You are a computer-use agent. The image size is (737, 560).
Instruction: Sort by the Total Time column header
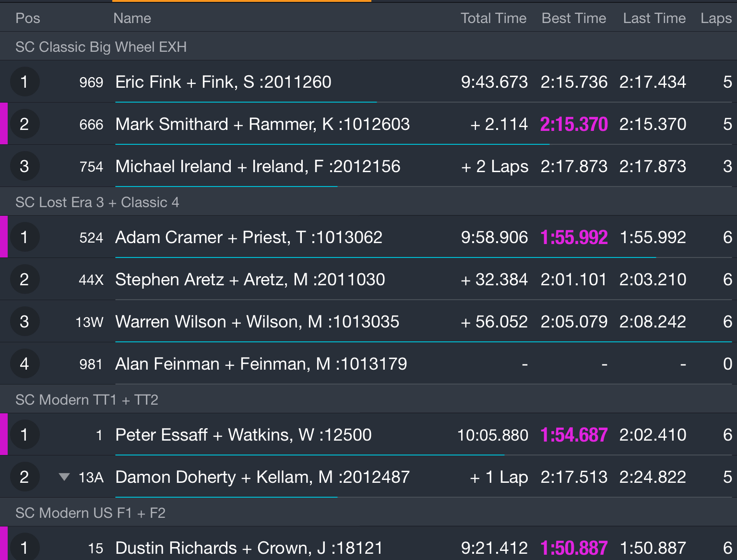click(x=493, y=18)
